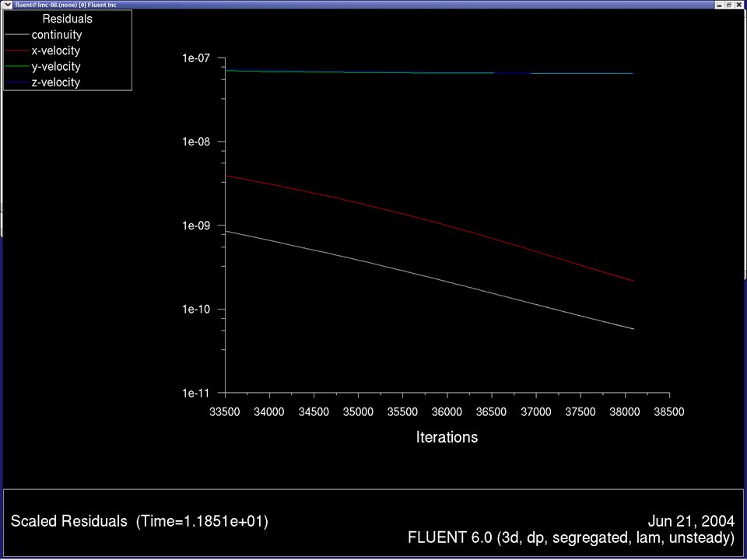Click the "33500" x-axis label
Viewport: 747px width, 560px height.
pyautogui.click(x=225, y=412)
